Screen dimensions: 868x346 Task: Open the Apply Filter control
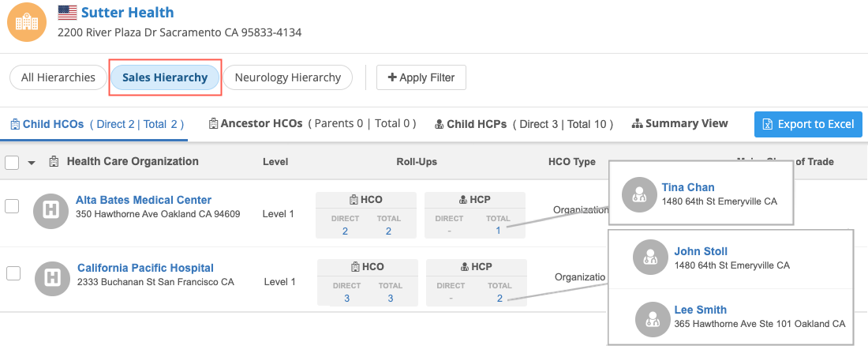tap(421, 77)
